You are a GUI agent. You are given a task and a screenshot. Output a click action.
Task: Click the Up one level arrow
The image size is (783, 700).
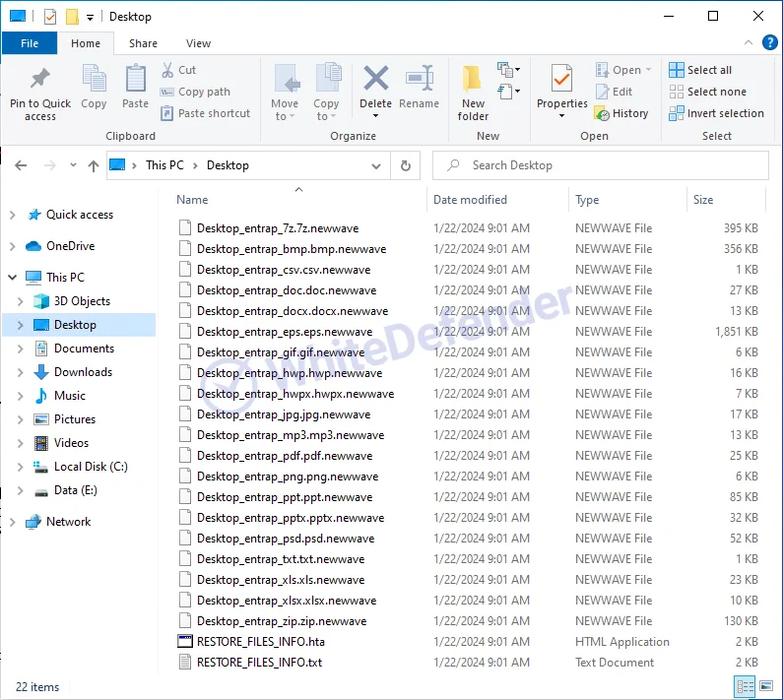coord(94,166)
